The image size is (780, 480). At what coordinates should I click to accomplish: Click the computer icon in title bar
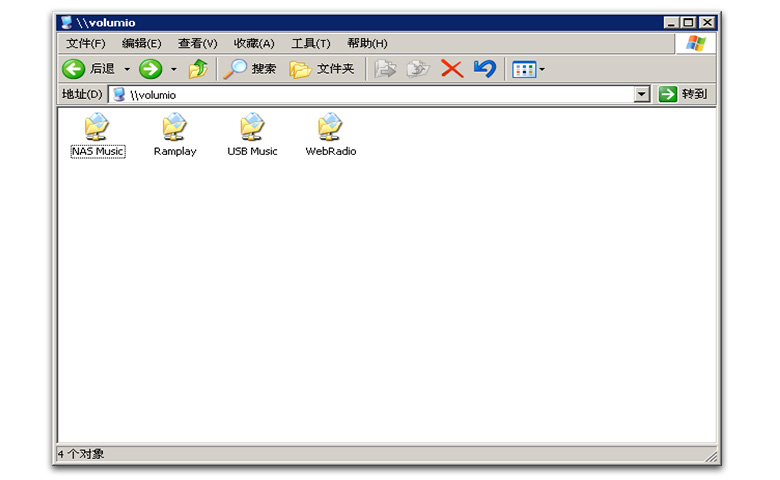pos(66,22)
